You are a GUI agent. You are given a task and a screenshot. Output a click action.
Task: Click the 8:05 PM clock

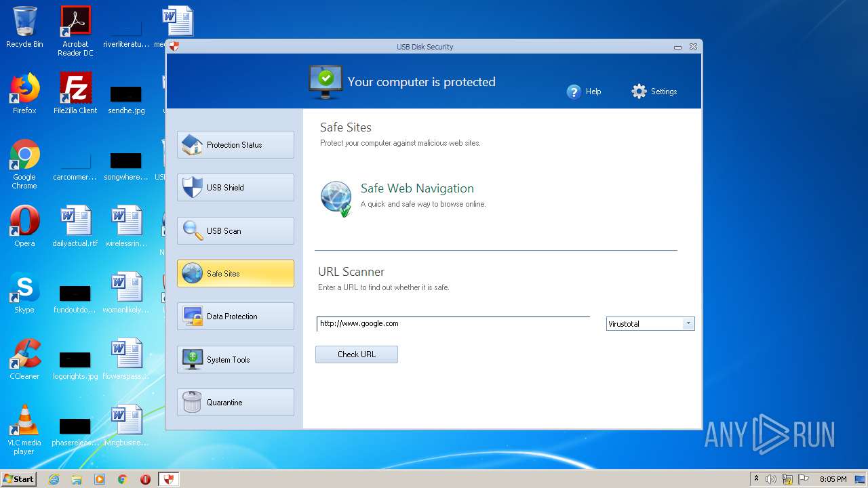pyautogui.click(x=833, y=479)
